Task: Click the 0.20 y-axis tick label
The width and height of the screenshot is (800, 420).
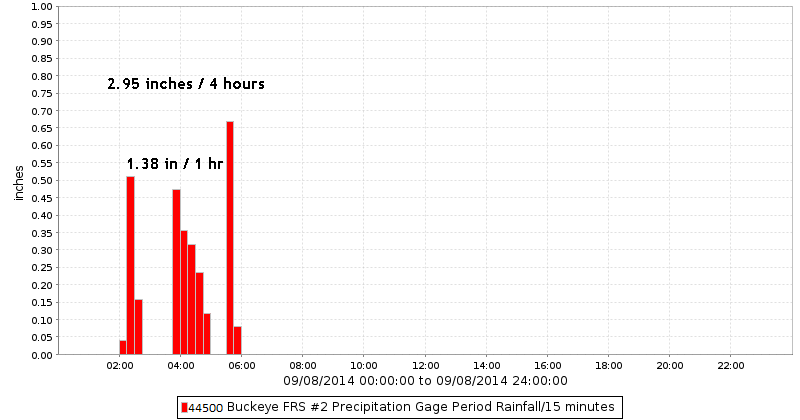Action: 42,285
